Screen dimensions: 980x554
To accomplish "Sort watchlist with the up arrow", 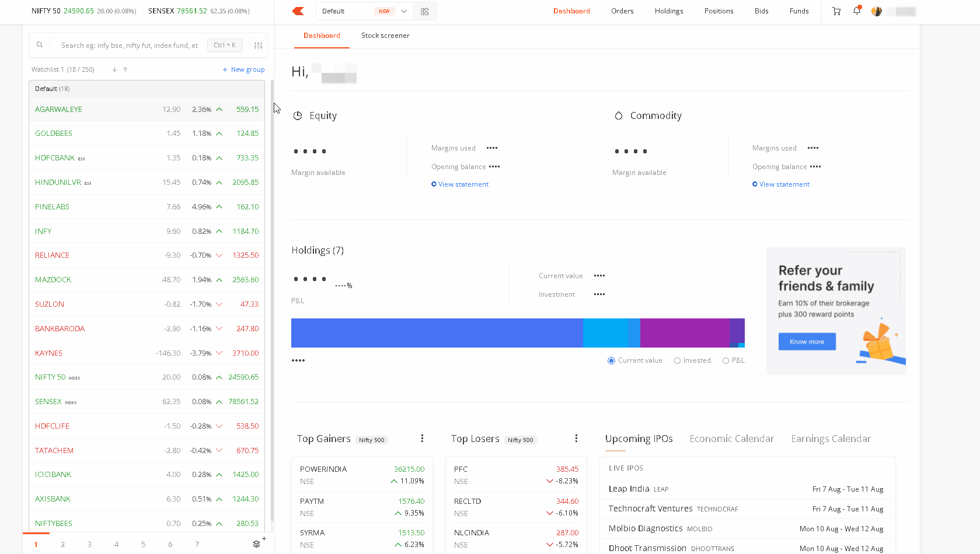I will 125,69.
